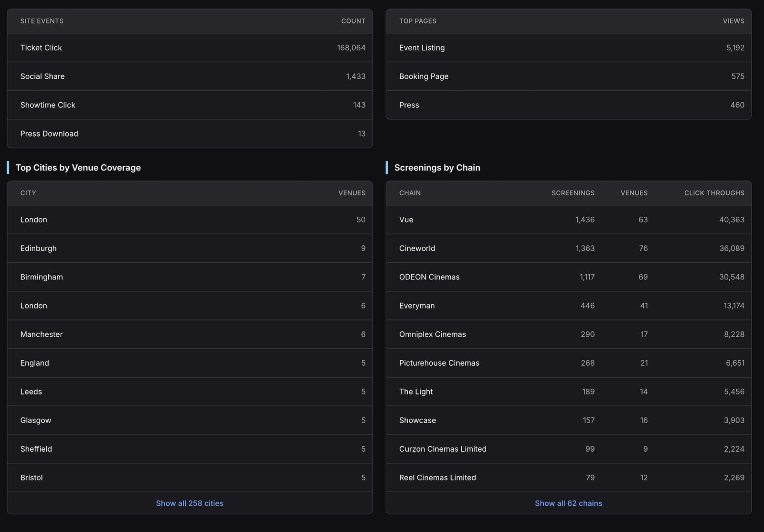Image resolution: width=764 pixels, height=532 pixels.
Task: Select the Cineworld chain row
Action: click(568, 248)
